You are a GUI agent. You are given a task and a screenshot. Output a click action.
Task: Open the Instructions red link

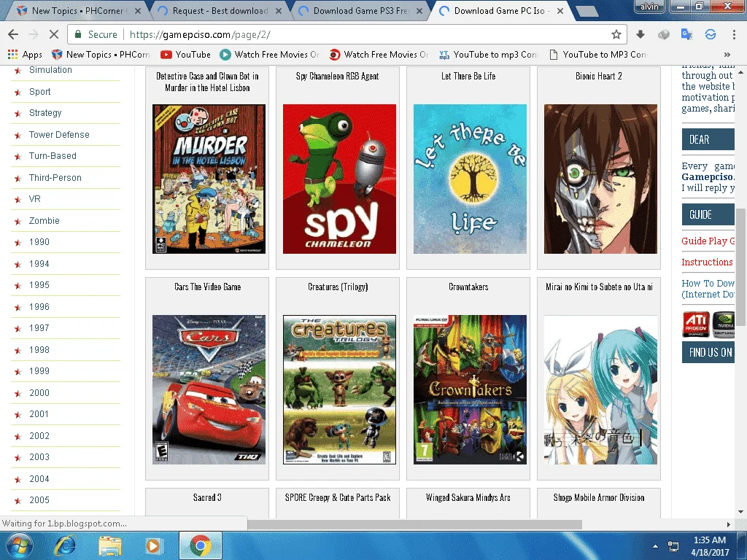click(x=707, y=262)
